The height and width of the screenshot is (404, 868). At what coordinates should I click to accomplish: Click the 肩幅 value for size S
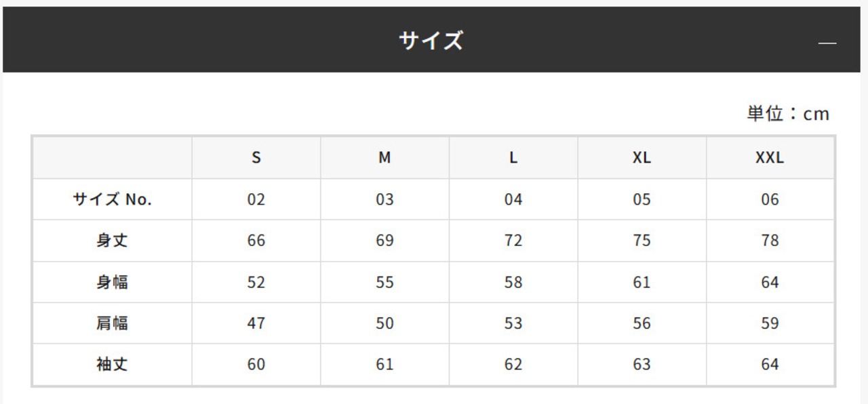tap(256, 323)
